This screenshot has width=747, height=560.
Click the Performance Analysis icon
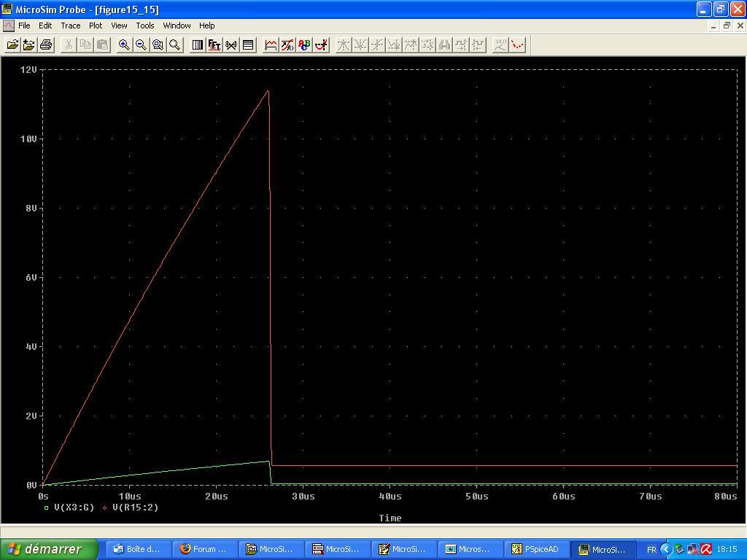click(x=231, y=44)
